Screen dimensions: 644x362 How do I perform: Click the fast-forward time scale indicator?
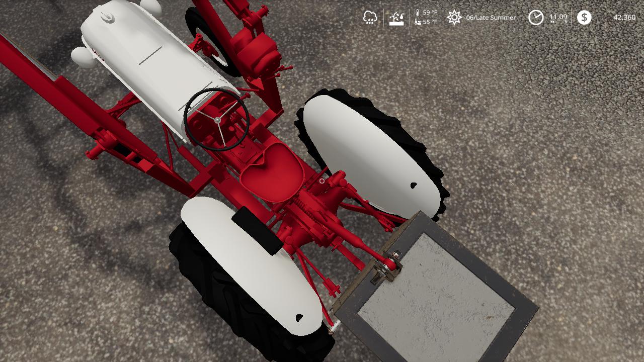click(552, 23)
